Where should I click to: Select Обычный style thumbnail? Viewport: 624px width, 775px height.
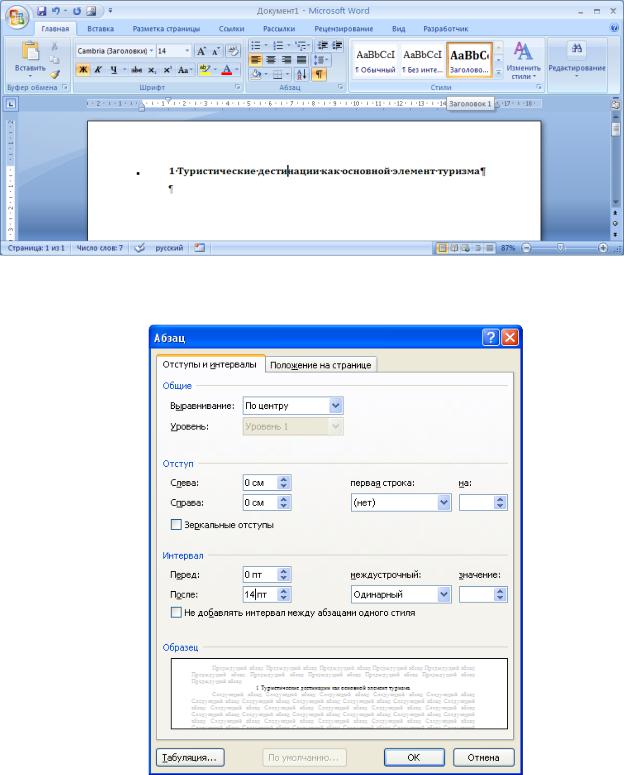375,60
